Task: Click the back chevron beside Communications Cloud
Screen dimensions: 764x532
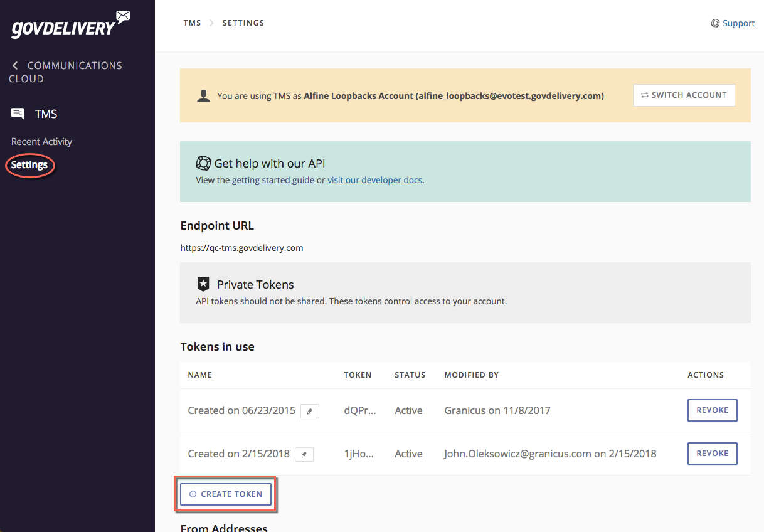Action: pos(15,65)
